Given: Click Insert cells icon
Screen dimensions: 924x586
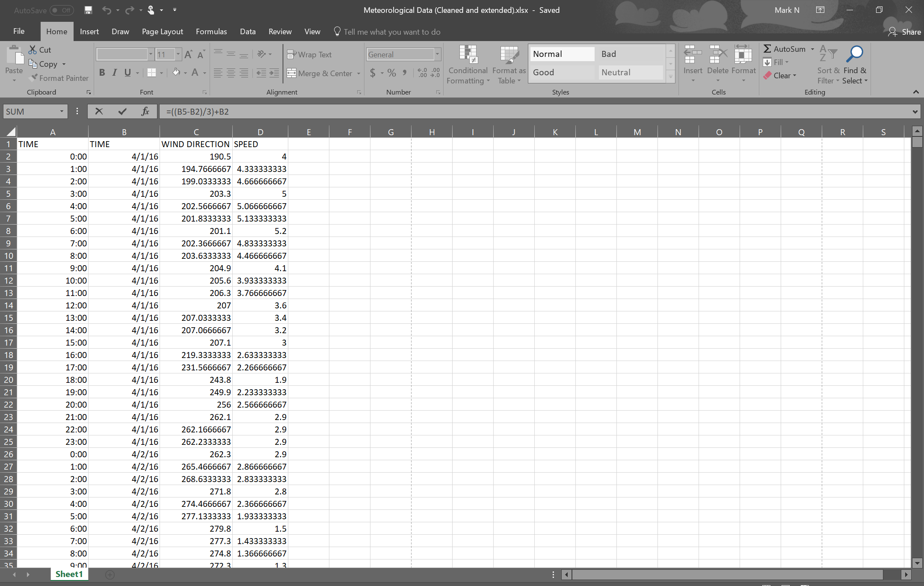Looking at the screenshot, I should [693, 55].
